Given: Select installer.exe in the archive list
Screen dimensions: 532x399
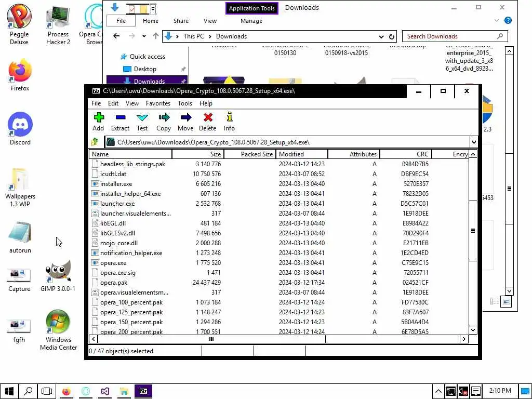Looking at the screenshot, I should pyautogui.click(x=278, y=183).
